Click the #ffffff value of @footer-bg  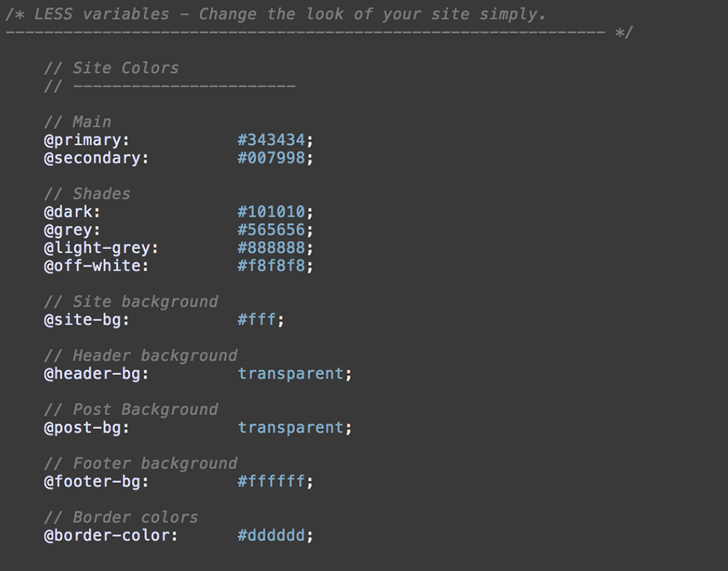click(271, 481)
